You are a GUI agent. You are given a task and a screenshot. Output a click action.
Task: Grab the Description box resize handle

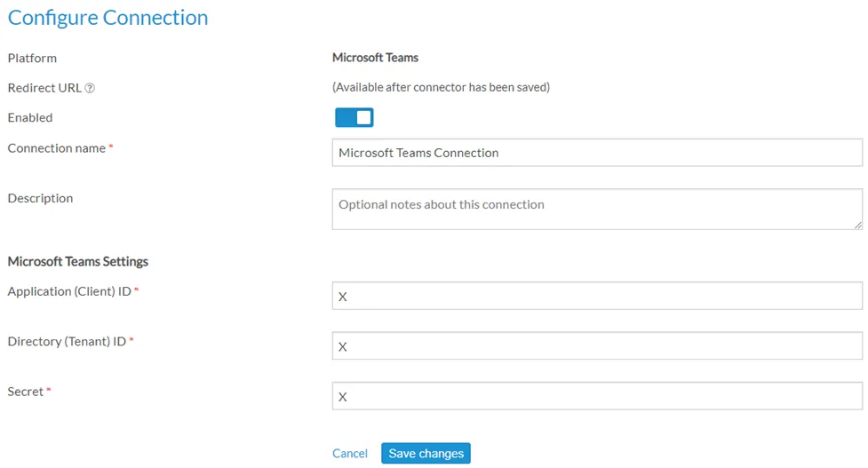[x=857, y=225]
